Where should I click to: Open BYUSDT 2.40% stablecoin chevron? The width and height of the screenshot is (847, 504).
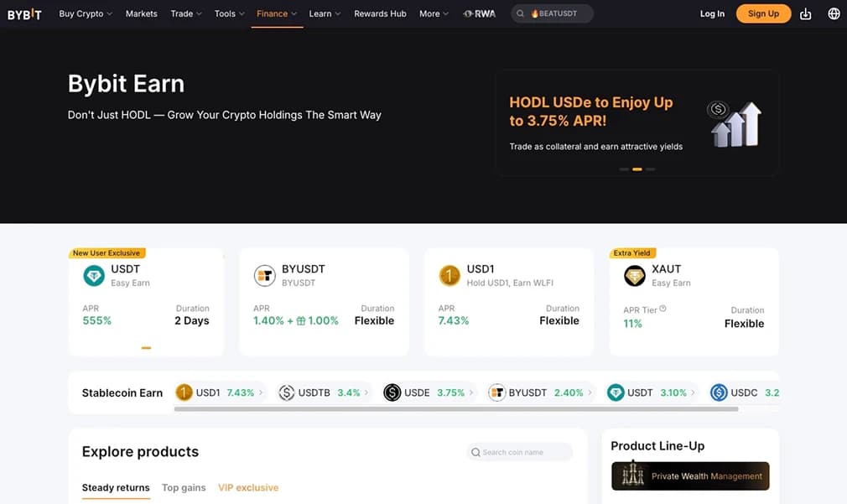[590, 392]
